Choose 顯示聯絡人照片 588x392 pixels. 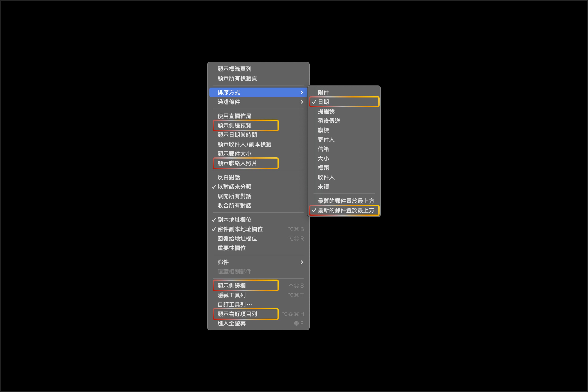click(237, 163)
